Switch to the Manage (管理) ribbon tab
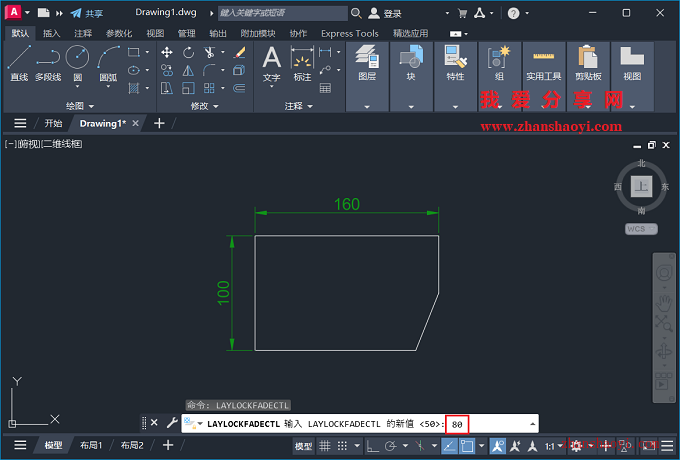The height and width of the screenshot is (460, 680). point(186,33)
